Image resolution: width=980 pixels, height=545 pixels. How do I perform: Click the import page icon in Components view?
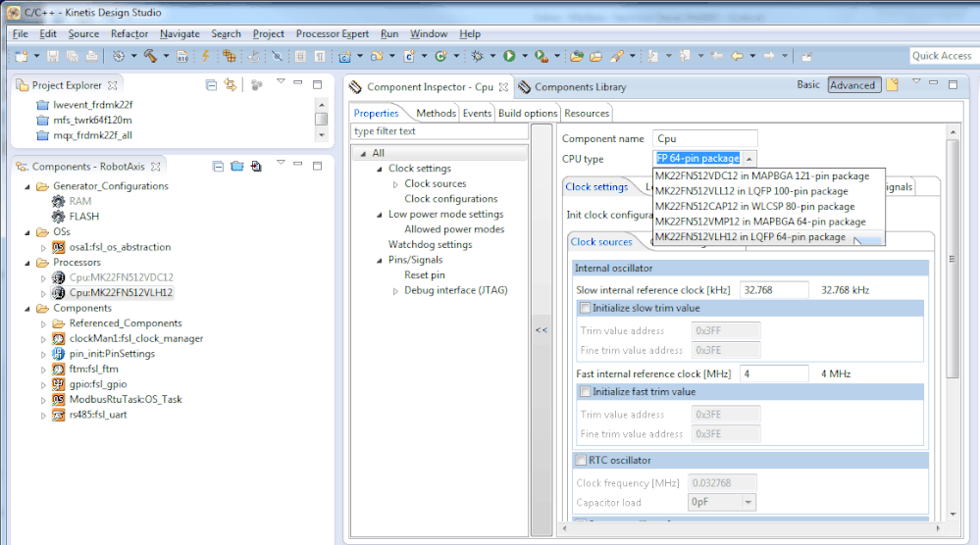coord(256,166)
